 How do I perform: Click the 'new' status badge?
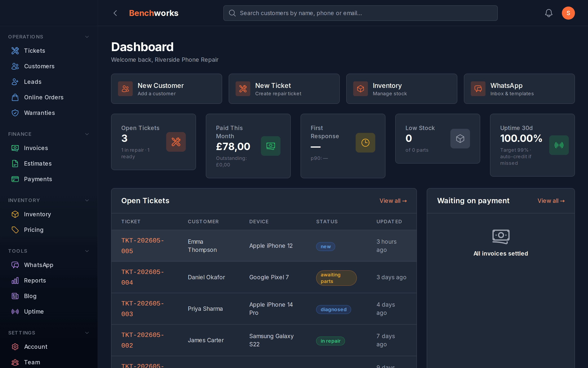(x=326, y=247)
